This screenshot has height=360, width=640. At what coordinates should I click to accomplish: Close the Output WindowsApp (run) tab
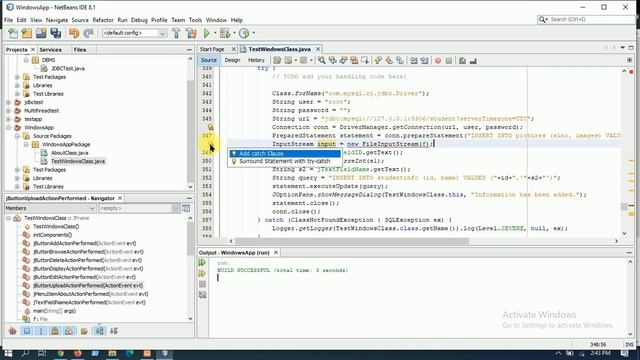tap(276, 253)
